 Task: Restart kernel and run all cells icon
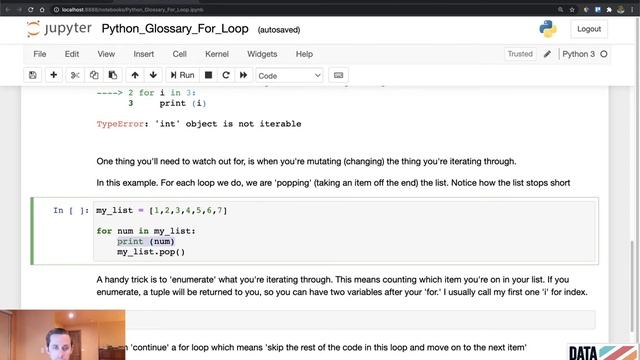pyautogui.click(x=243, y=75)
